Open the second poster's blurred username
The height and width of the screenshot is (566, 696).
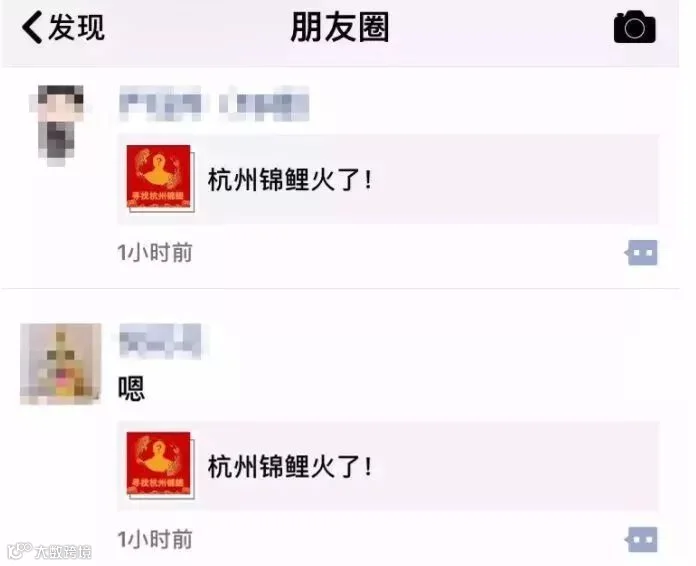coord(160,341)
